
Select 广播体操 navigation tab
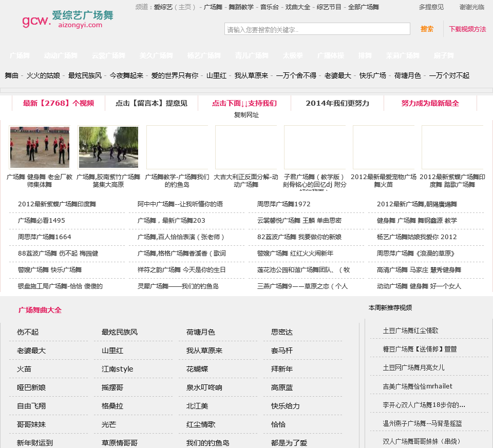(x=330, y=55)
